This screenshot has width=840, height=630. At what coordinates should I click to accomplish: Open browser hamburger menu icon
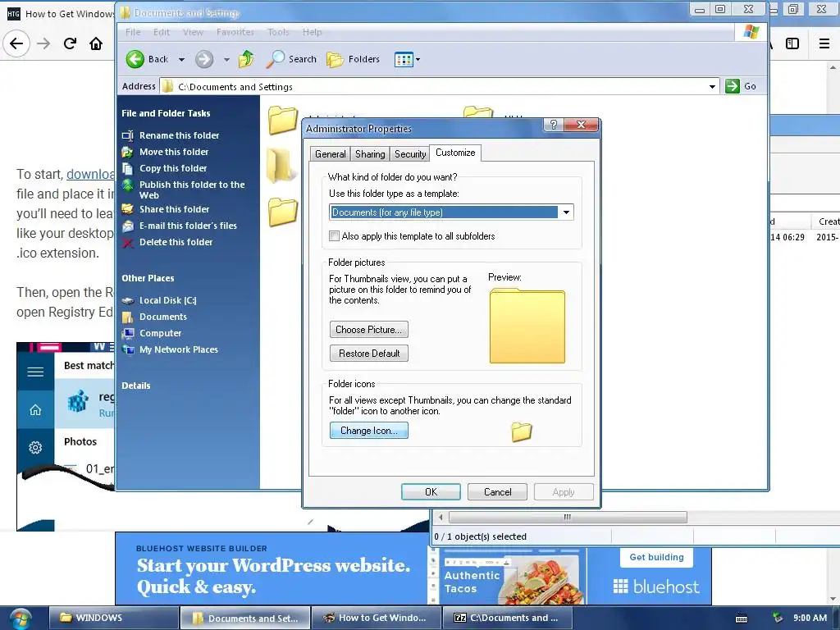pos(824,43)
